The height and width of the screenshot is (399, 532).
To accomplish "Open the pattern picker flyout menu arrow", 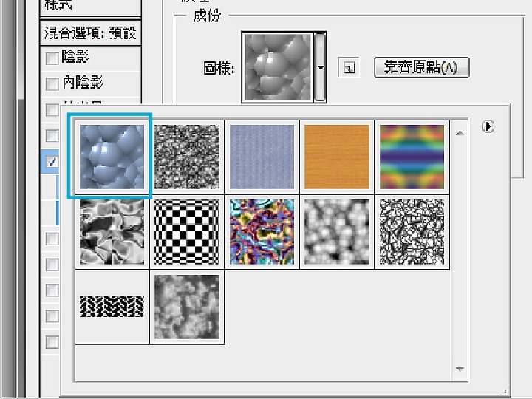I will point(488,126).
